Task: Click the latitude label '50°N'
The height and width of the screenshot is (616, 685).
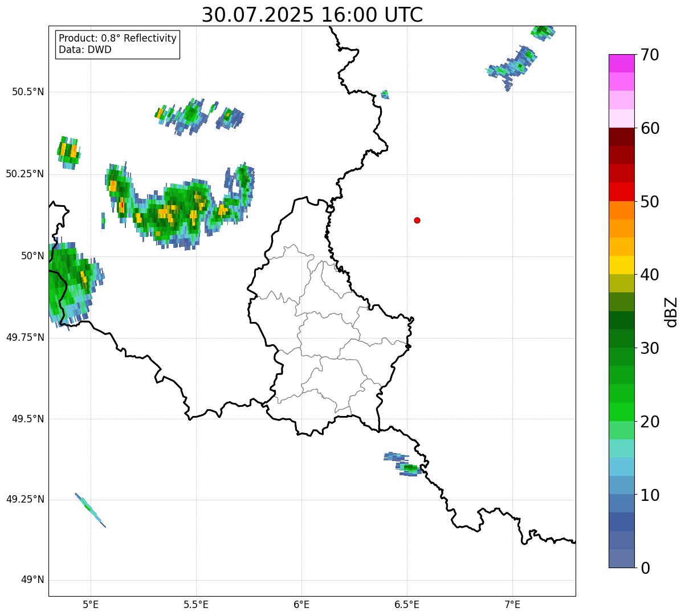Action: [x=32, y=256]
